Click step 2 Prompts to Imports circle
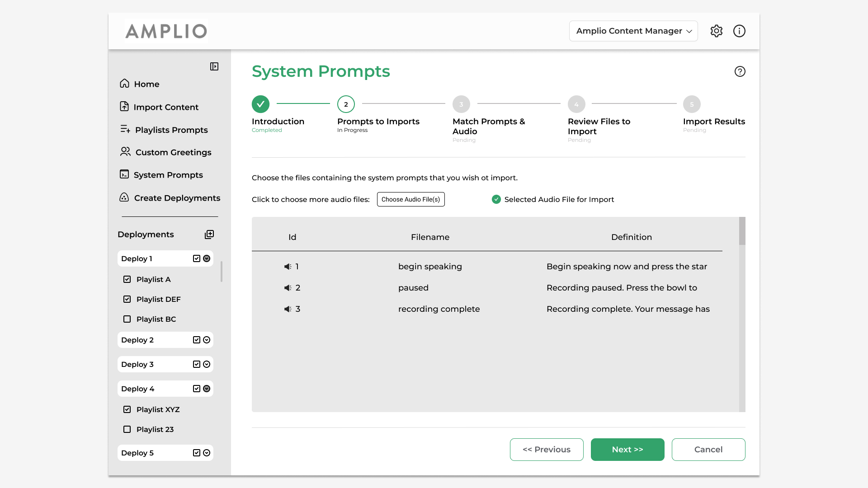This screenshot has width=868, height=488. (x=346, y=104)
